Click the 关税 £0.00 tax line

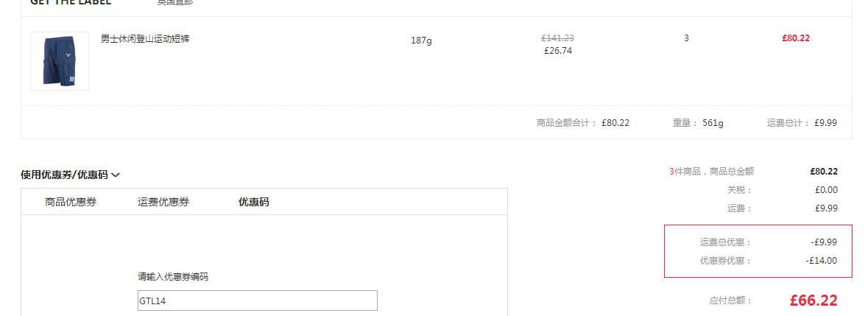tap(782, 190)
